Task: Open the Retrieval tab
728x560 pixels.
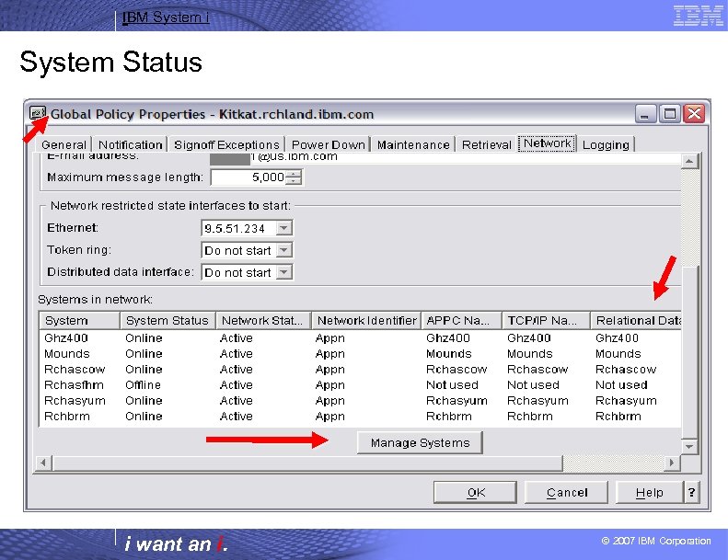Action: click(486, 144)
